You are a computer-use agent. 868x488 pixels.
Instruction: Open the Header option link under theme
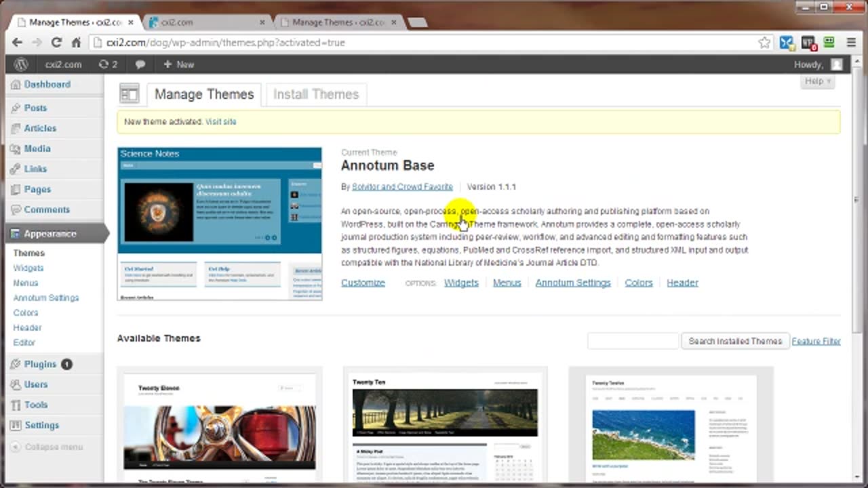pyautogui.click(x=682, y=283)
